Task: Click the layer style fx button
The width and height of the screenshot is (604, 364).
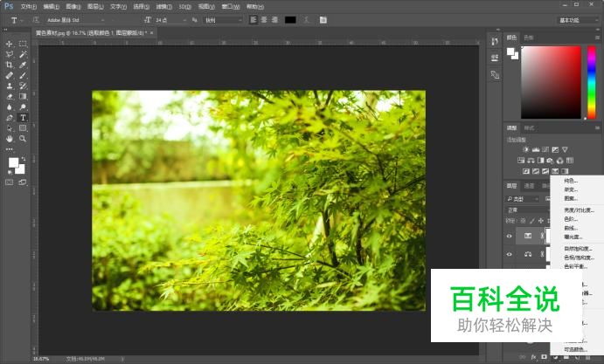Action: point(533,357)
